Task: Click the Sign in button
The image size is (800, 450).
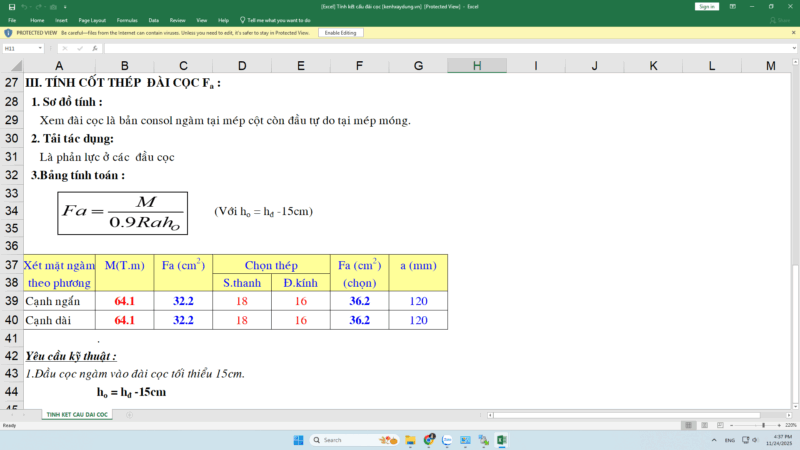Action: pos(707,6)
